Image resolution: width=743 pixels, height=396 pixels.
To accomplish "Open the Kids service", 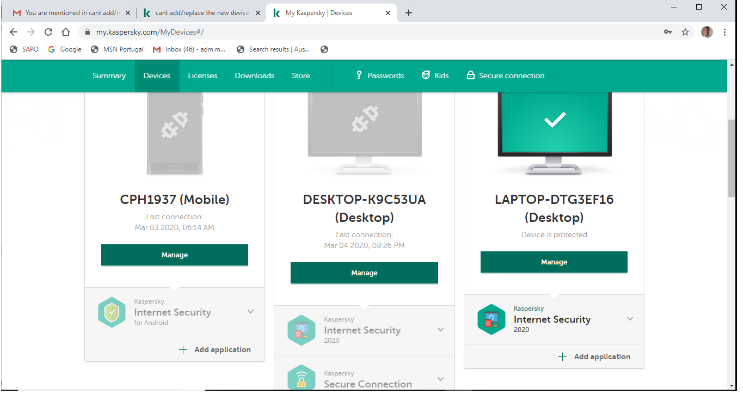I will 435,76.
